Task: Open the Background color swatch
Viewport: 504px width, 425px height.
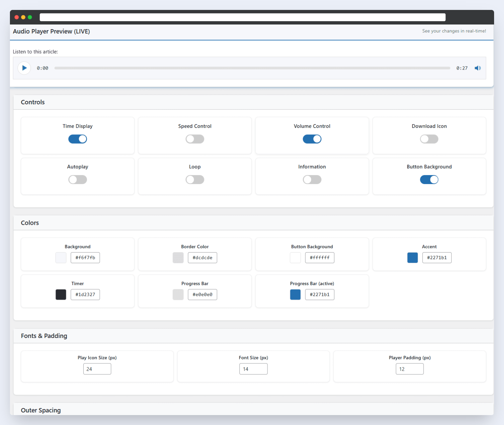Action: [61, 258]
